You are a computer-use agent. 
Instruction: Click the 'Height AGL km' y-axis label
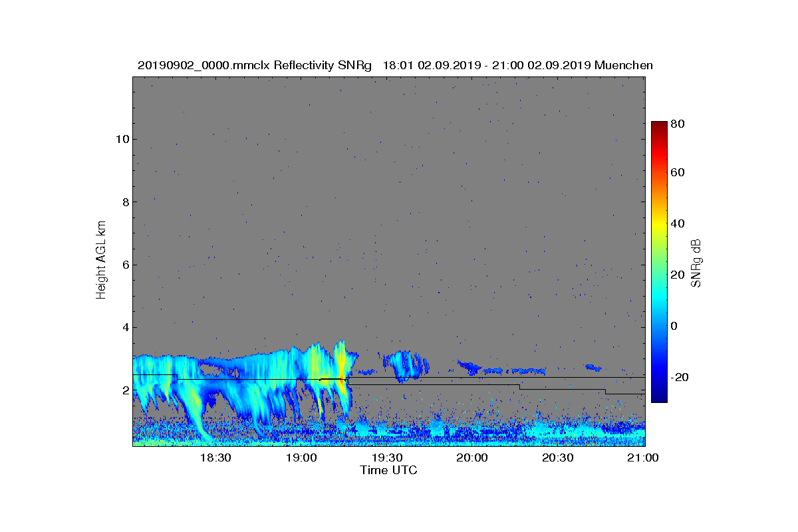(x=102, y=261)
